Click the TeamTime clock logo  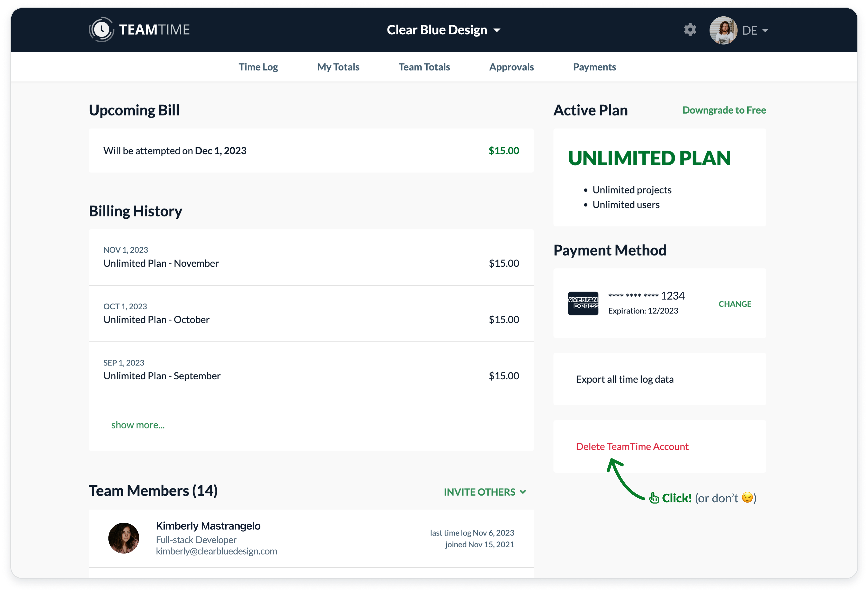coord(102,30)
